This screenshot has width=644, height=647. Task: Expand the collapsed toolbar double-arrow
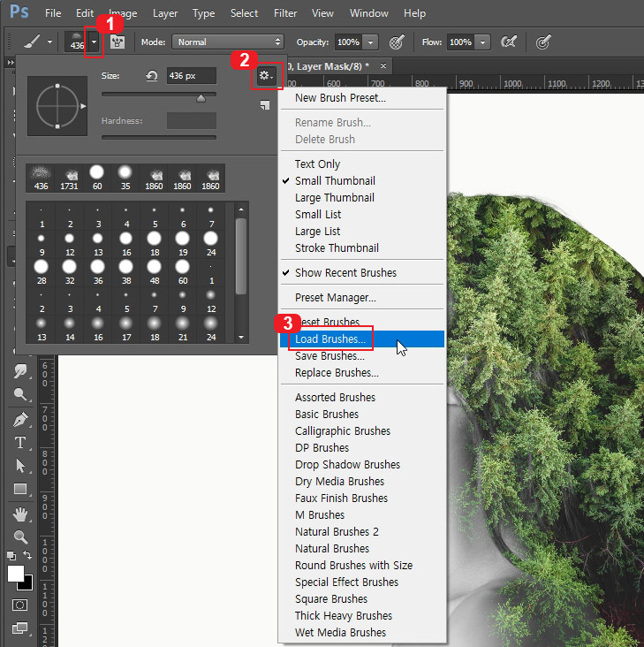11,62
